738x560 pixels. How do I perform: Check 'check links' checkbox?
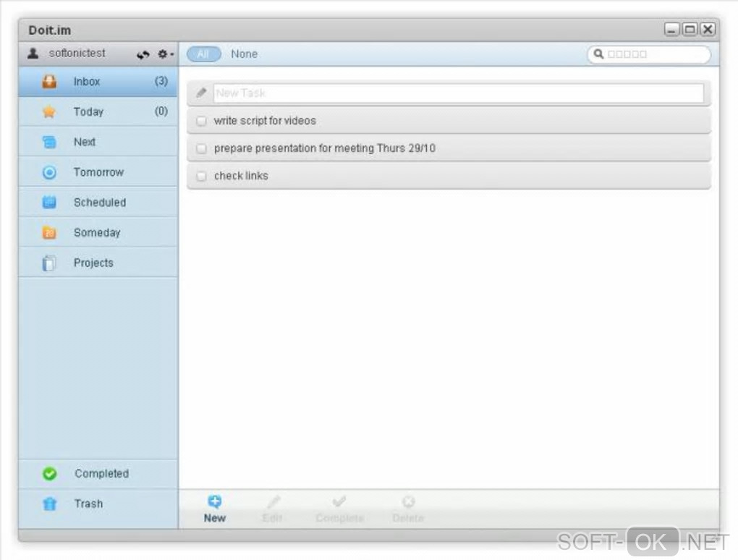point(201,176)
